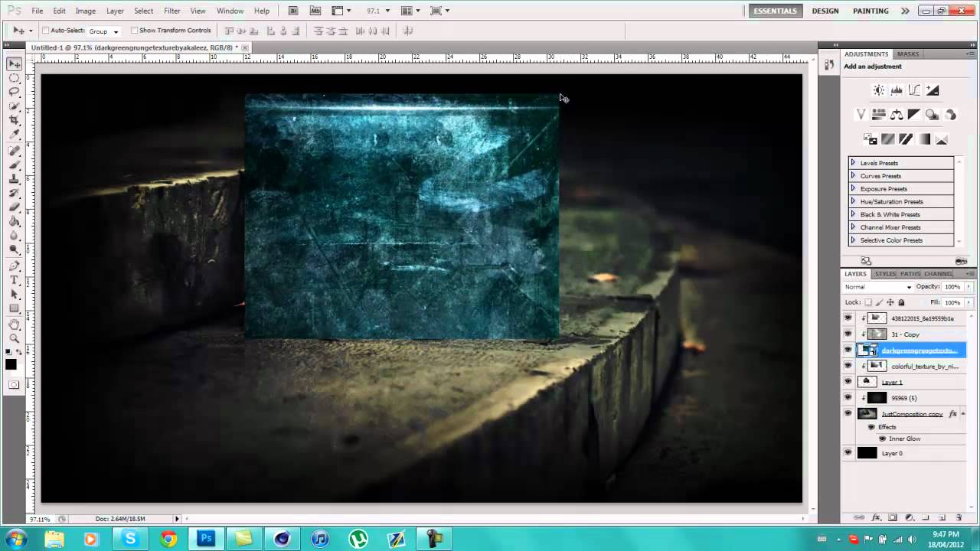The width and height of the screenshot is (980, 551).
Task: Expand Black & White Presets
Action: [853, 214]
